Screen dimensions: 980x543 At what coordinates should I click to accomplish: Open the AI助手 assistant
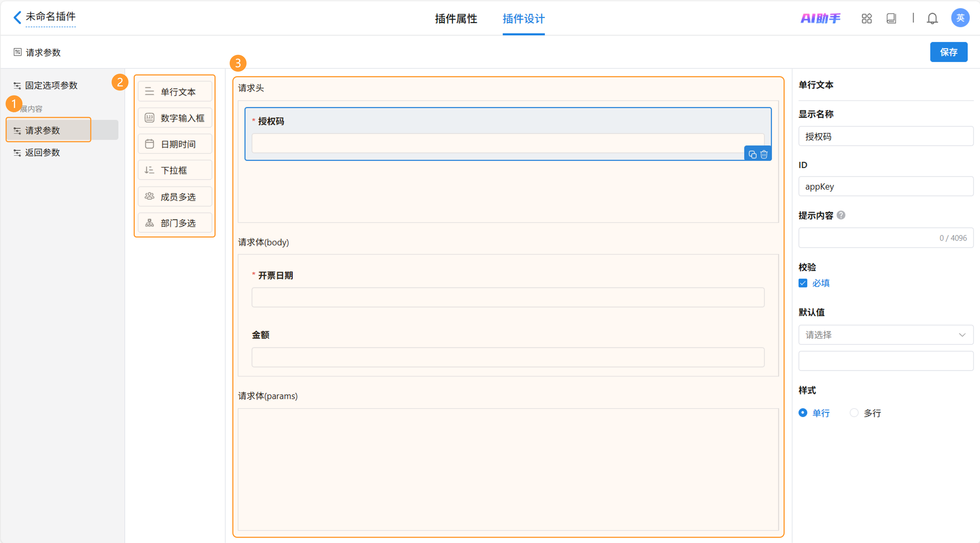pos(820,18)
